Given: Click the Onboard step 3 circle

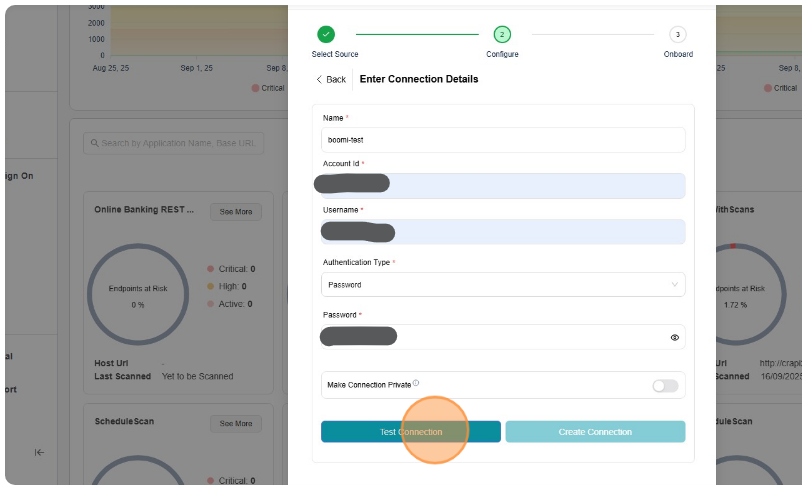Looking at the screenshot, I should coord(678,34).
